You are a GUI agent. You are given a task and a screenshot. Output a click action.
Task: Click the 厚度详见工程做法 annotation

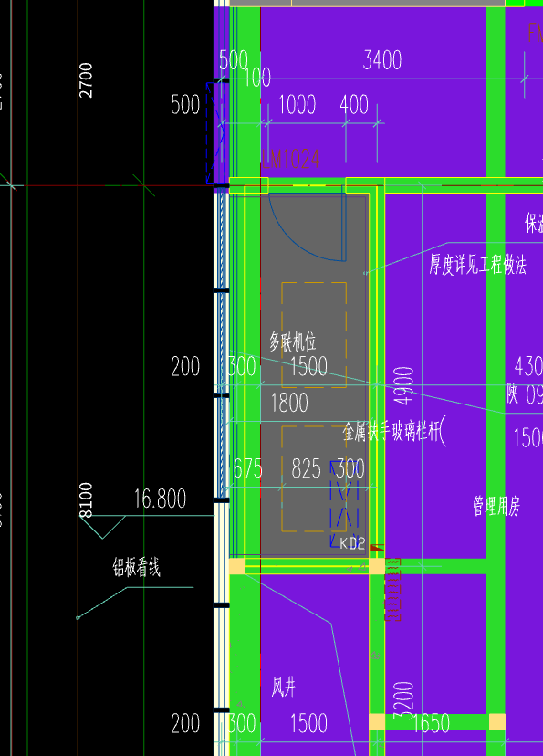coord(477,265)
